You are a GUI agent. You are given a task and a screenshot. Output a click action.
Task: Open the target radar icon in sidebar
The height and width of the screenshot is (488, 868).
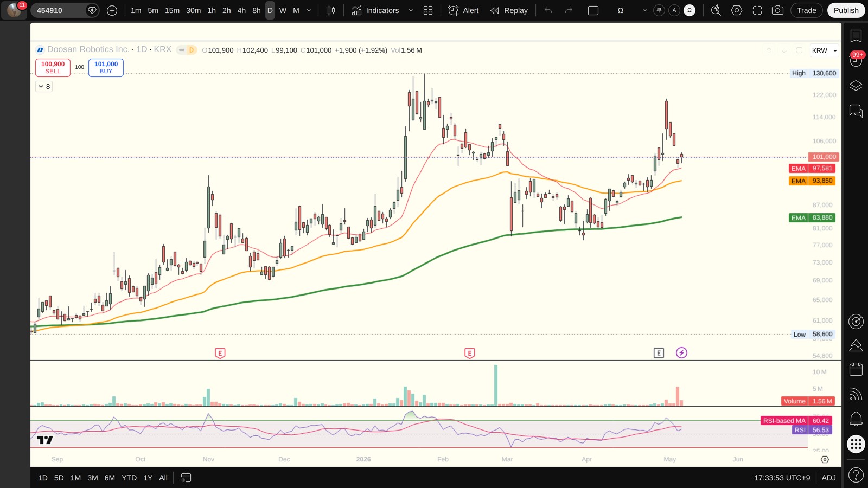tap(856, 322)
